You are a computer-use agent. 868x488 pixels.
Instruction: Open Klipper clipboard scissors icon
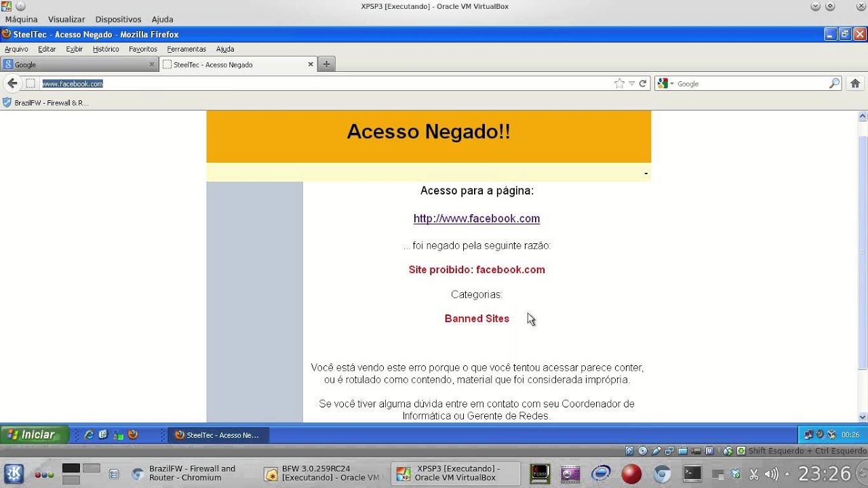click(753, 474)
